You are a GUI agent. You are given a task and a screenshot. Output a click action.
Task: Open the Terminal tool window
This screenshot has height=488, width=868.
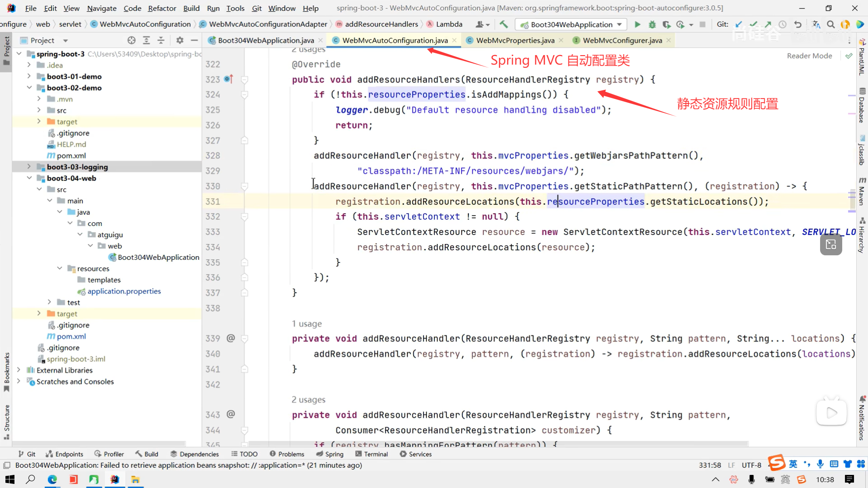click(371, 454)
